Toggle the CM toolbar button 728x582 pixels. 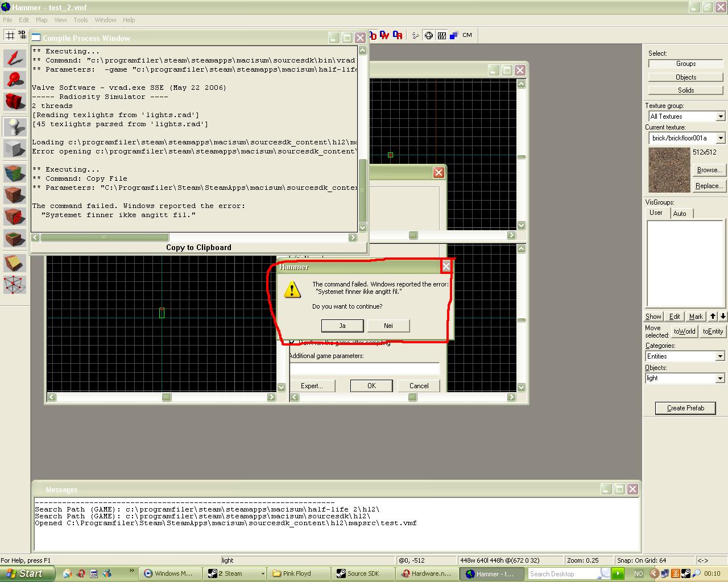467,35
